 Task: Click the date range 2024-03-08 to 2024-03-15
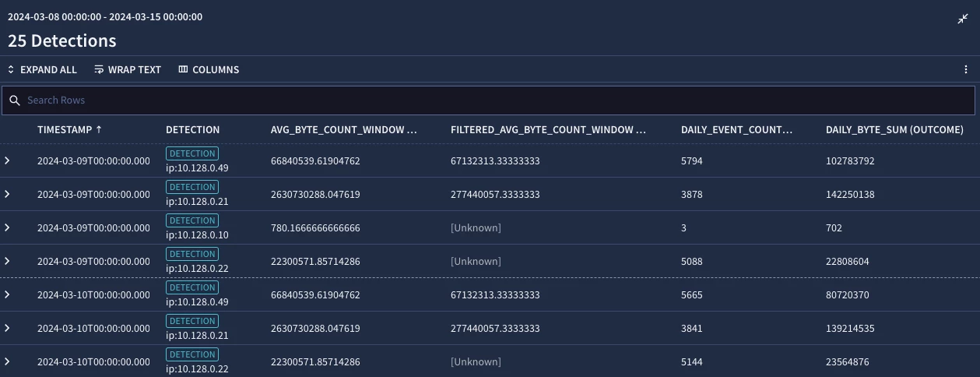pos(105,16)
